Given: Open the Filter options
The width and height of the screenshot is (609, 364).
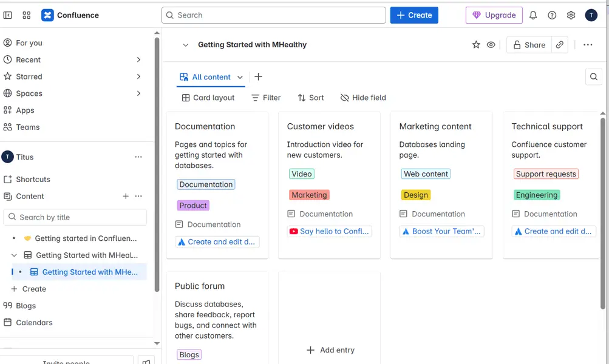Looking at the screenshot, I should pos(266,98).
